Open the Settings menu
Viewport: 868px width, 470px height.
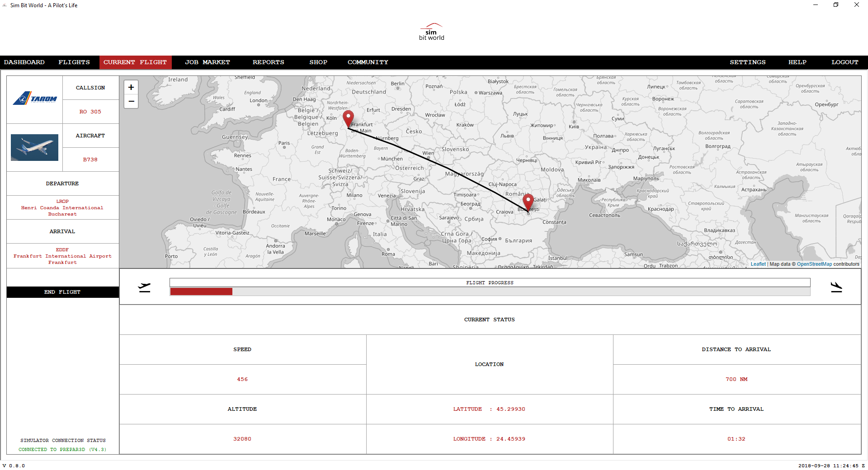click(747, 62)
